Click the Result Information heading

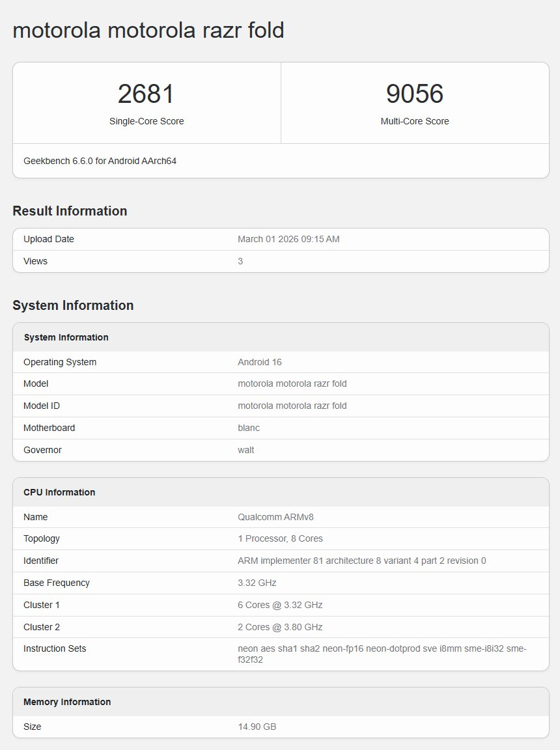(70, 210)
